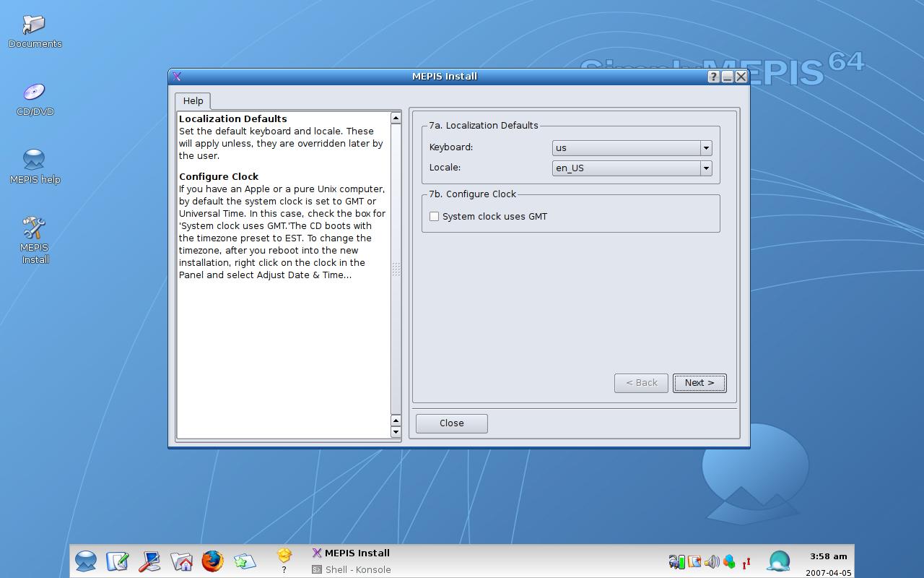Click the help panel scrollbar track
This screenshot has height=578, width=924.
tap(396, 269)
